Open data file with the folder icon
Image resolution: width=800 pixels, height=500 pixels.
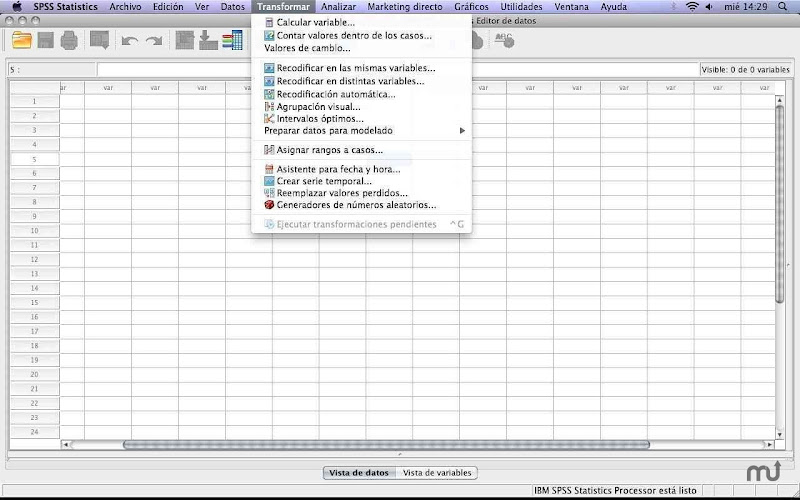click(x=22, y=40)
